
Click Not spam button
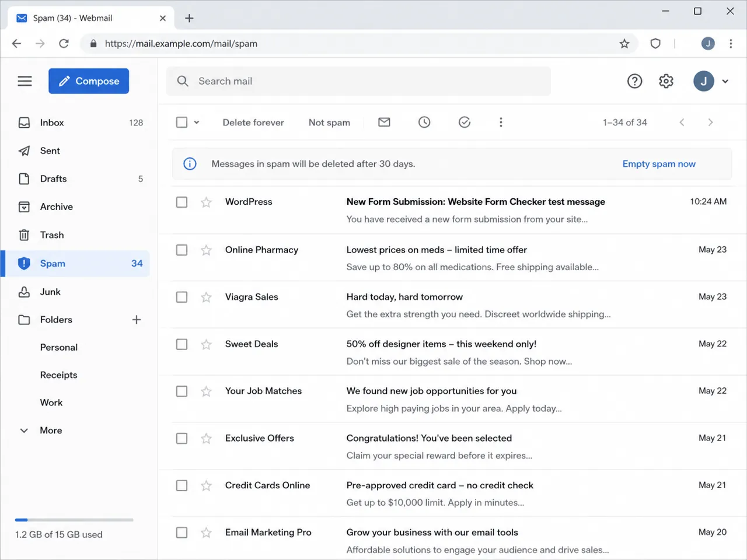329,123
